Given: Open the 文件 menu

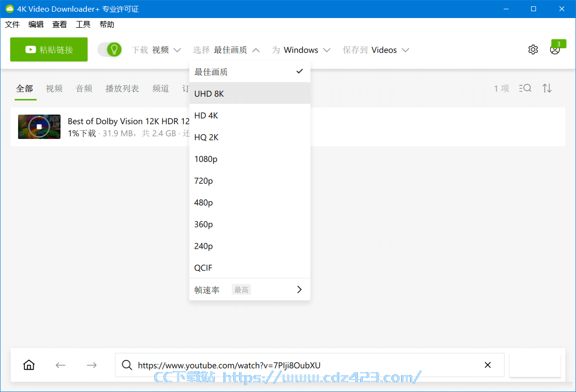Looking at the screenshot, I should click(x=12, y=24).
